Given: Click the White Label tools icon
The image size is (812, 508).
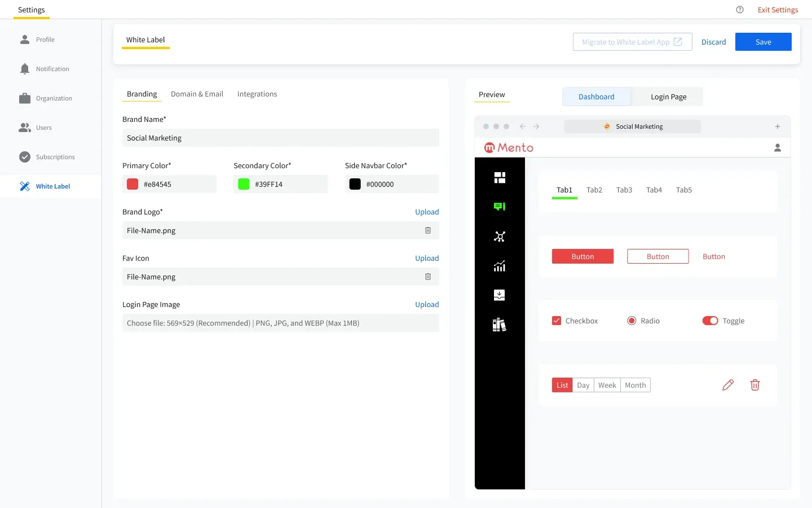Looking at the screenshot, I should (25, 186).
